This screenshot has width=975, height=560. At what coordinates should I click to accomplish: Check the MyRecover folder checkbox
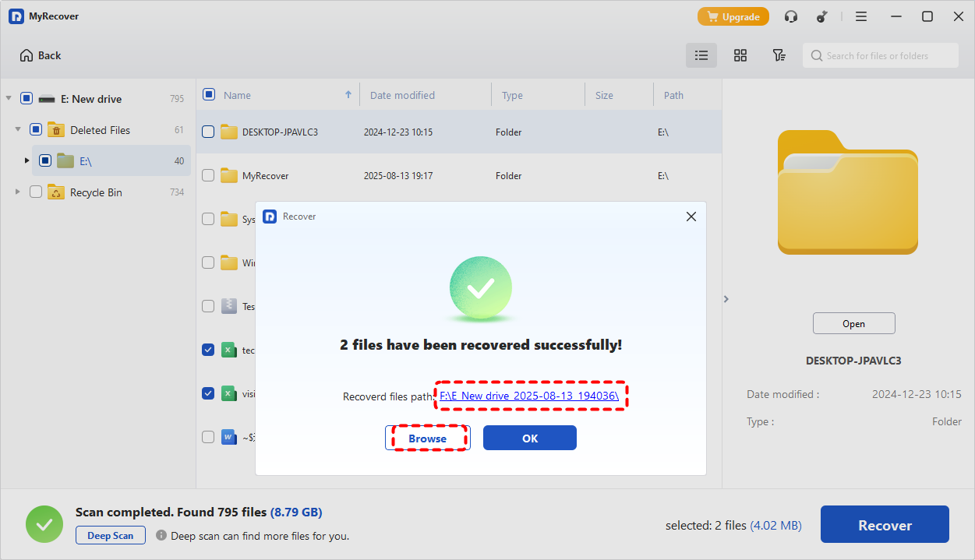coord(208,175)
